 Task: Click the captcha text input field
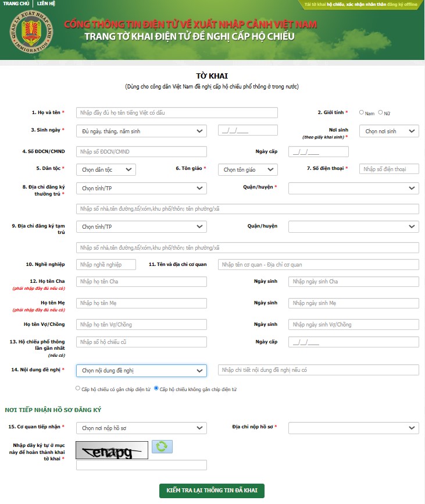point(141,465)
